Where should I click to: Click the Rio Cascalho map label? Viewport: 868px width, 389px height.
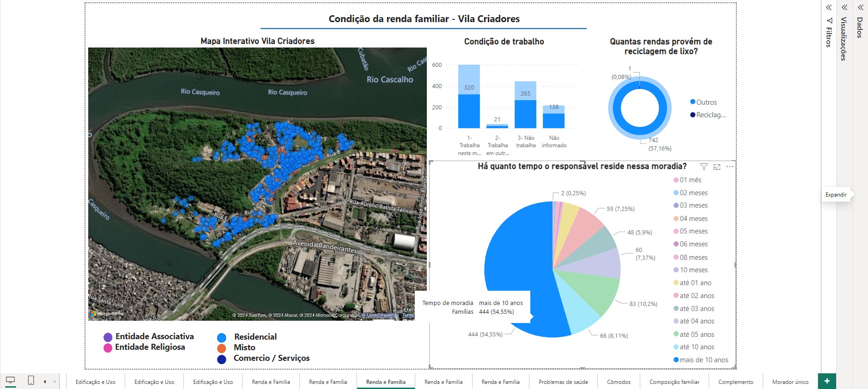tap(390, 79)
